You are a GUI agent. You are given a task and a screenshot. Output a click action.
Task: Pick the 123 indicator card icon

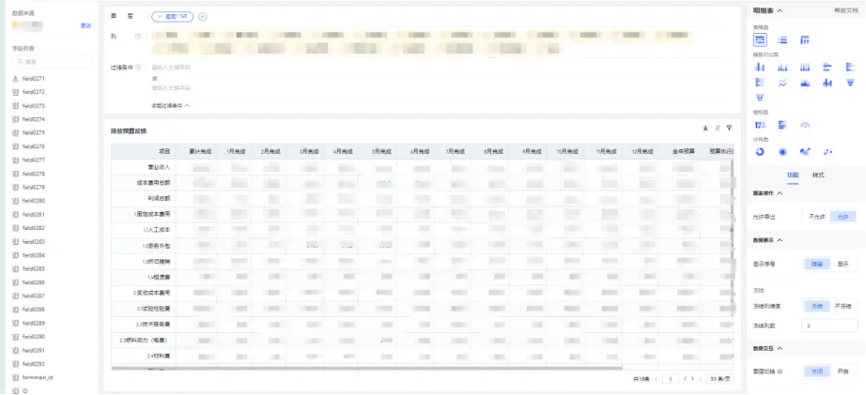pyautogui.click(x=760, y=125)
